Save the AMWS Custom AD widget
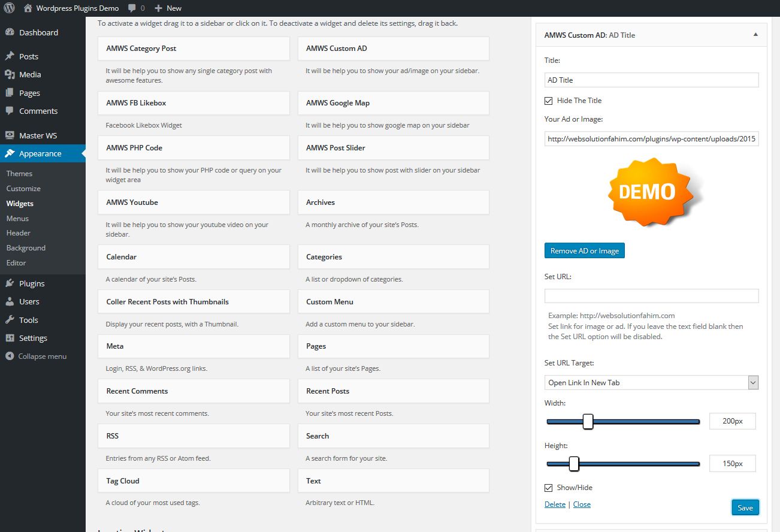Screen dimensions: 780x532 pyautogui.click(x=745, y=507)
